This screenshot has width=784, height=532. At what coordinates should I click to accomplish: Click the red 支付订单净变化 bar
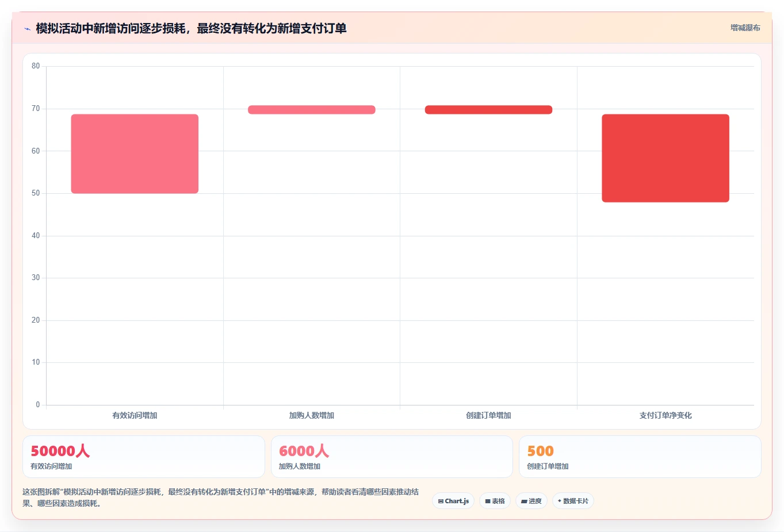(x=666, y=158)
